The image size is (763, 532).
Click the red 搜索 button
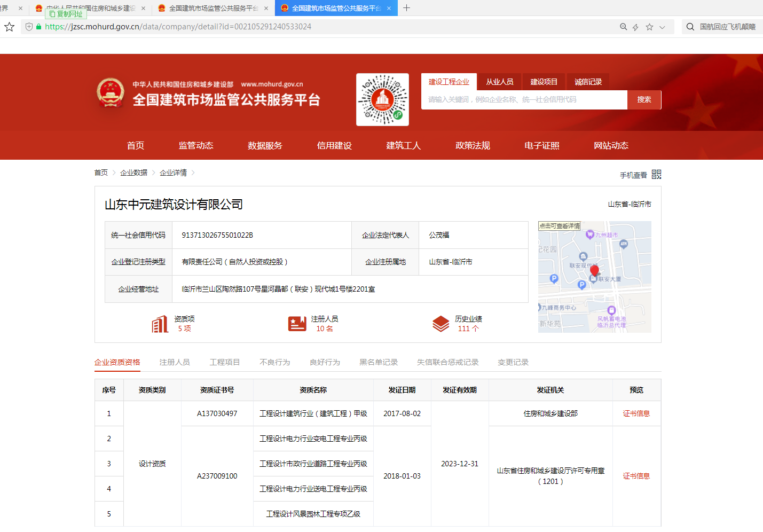point(644,99)
